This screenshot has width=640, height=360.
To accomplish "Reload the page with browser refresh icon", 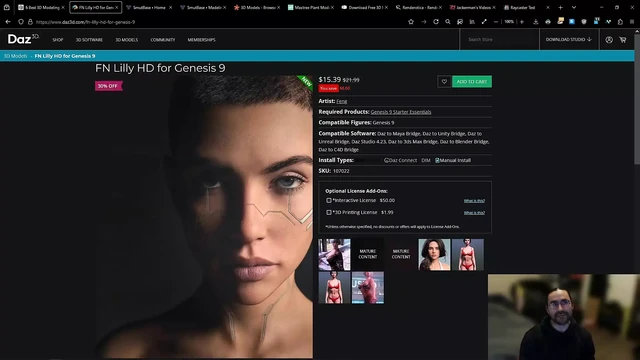I will point(436,22).
